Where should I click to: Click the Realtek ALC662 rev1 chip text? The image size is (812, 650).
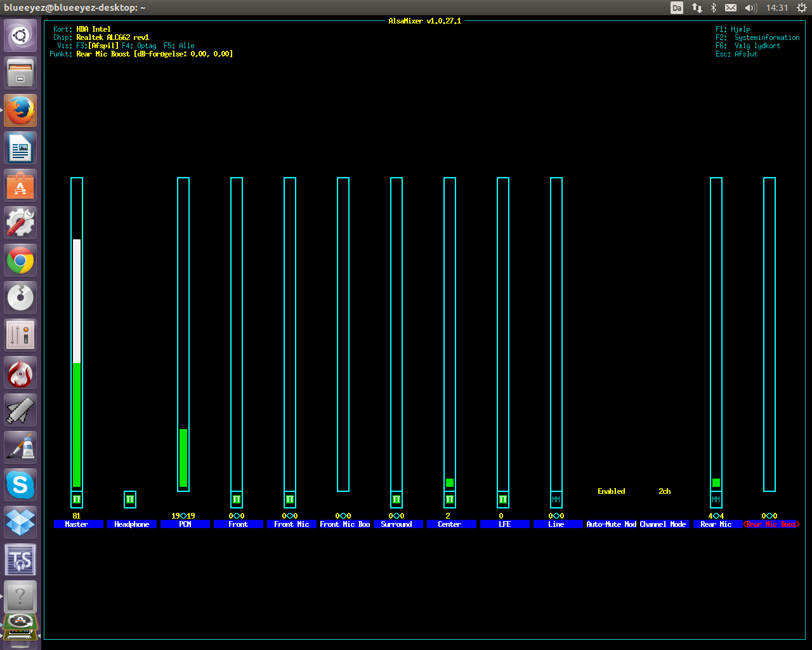click(x=113, y=37)
